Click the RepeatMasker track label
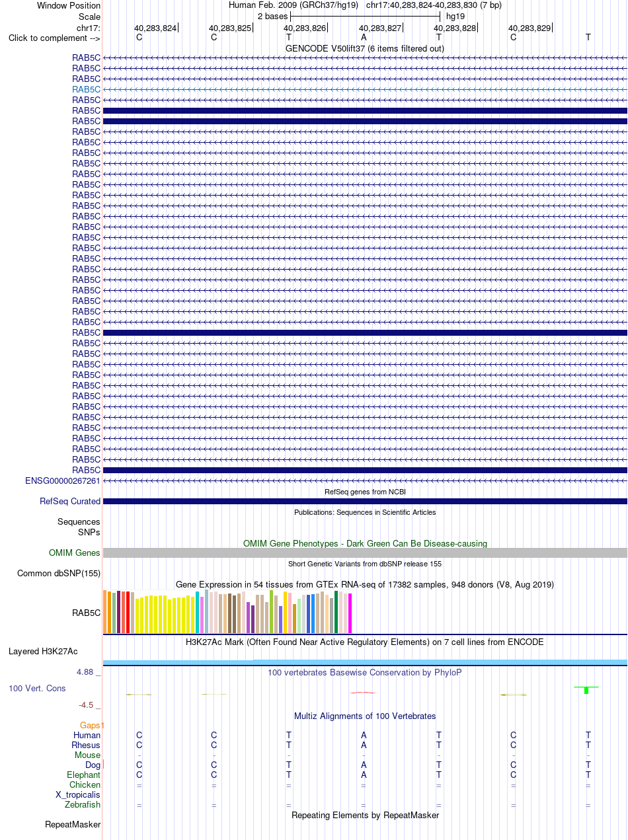Image resolution: width=628 pixels, height=840 pixels. 73,825
